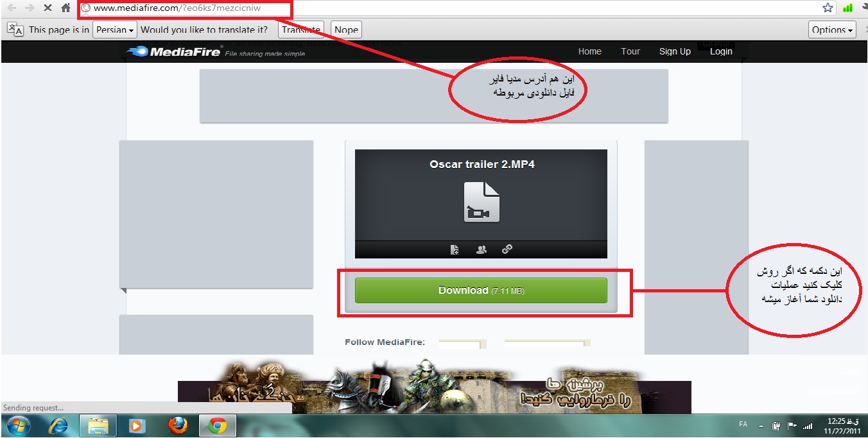The image size is (868, 438).
Task: Click the Translate button
Action: point(301,29)
